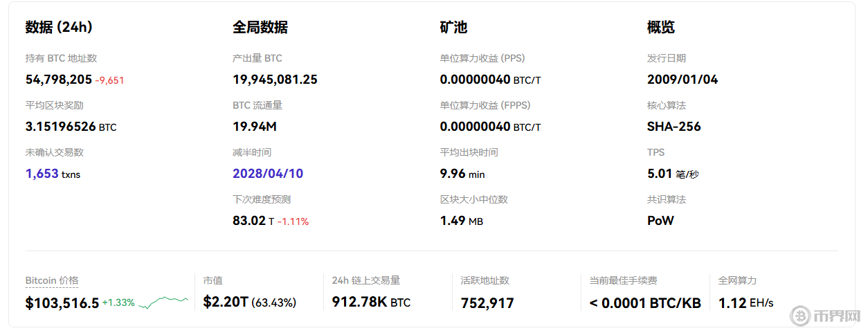This screenshot has height=335, width=868.
Task: Click the 全网算力 label
Action: (738, 280)
